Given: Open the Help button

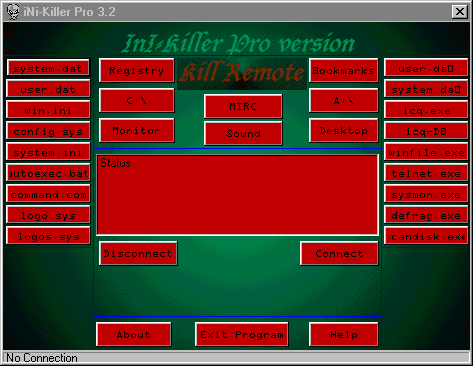Looking at the screenshot, I should pyautogui.click(x=344, y=334).
